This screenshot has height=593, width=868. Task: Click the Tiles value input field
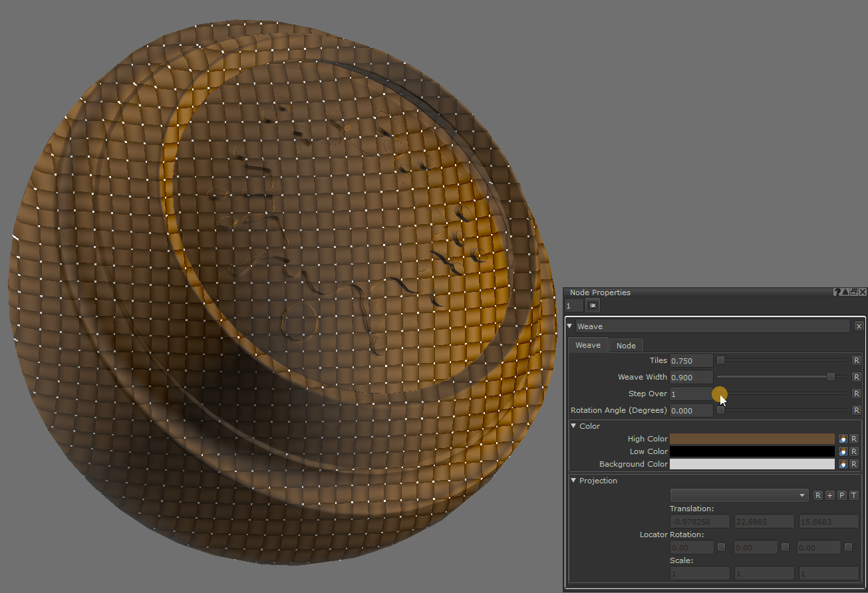point(690,360)
